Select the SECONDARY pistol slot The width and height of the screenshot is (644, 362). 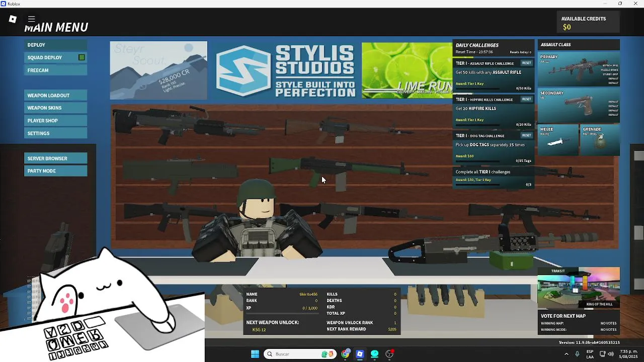pos(579,106)
